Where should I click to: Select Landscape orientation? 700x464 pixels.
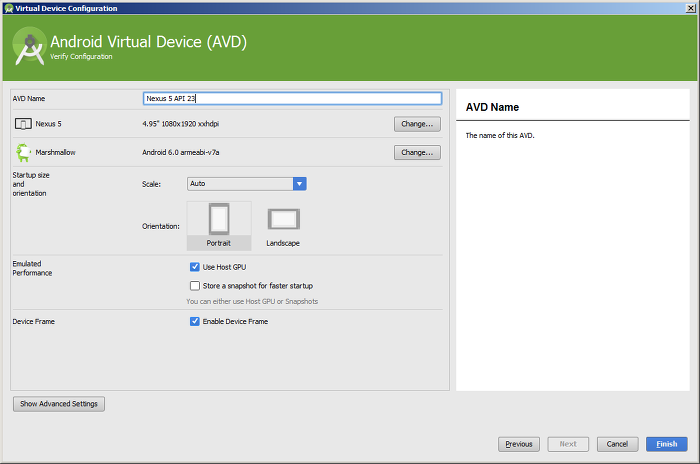click(x=283, y=226)
